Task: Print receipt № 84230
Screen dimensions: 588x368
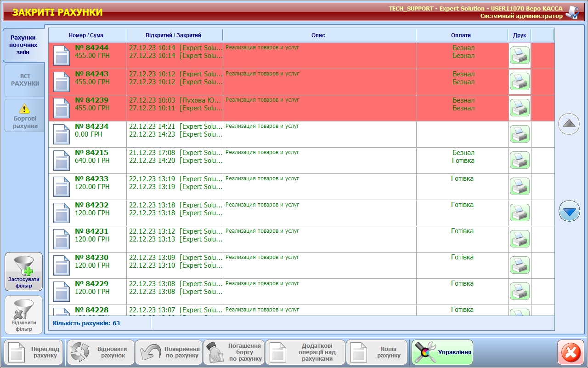Action: (x=520, y=265)
